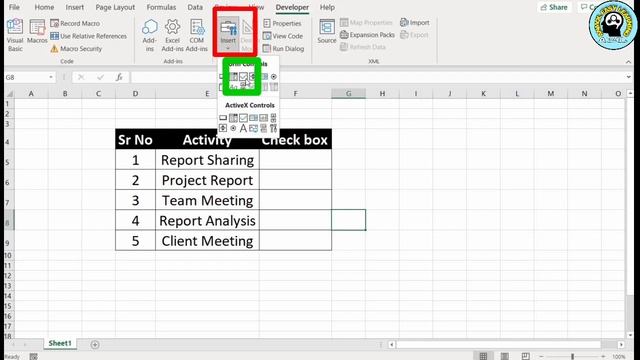
Task: Switch to Page Break Preview
Action: (x=526, y=356)
